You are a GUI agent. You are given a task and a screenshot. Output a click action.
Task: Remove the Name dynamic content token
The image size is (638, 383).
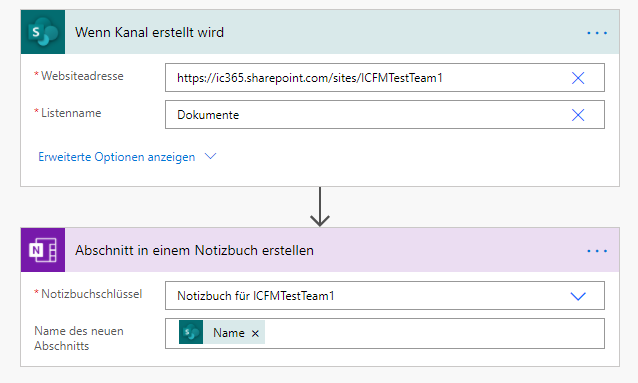click(255, 333)
